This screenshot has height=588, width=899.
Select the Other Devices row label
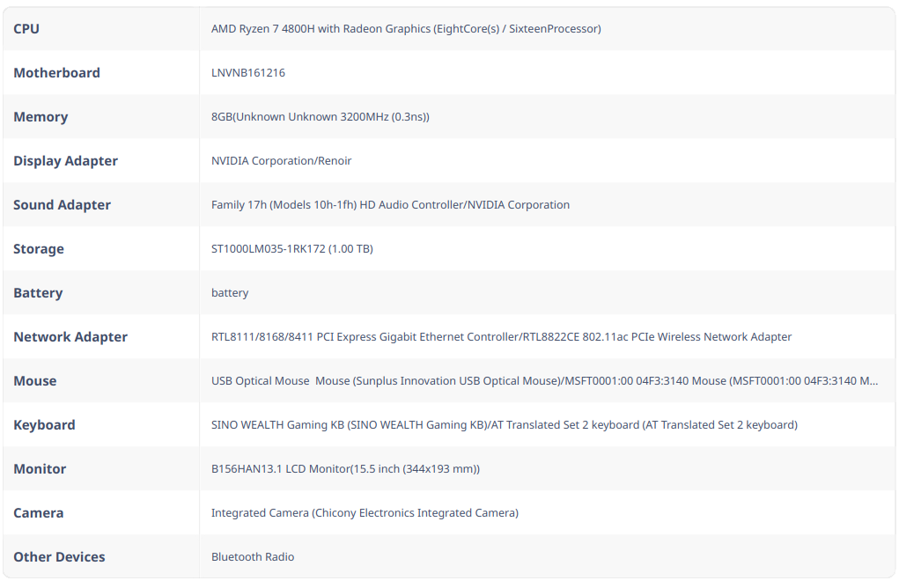59,556
